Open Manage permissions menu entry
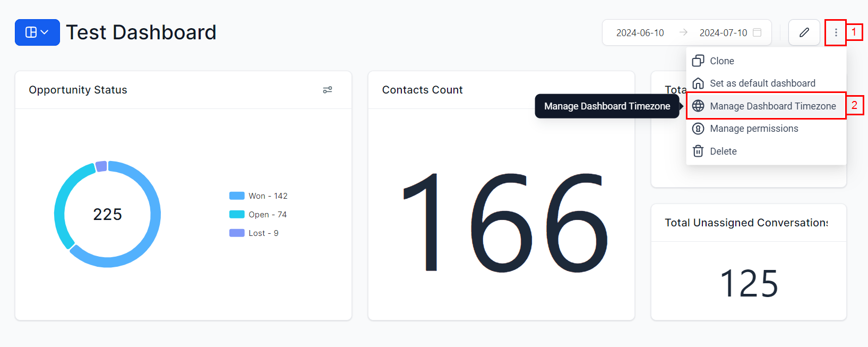This screenshot has height=347, width=868. pos(766,129)
